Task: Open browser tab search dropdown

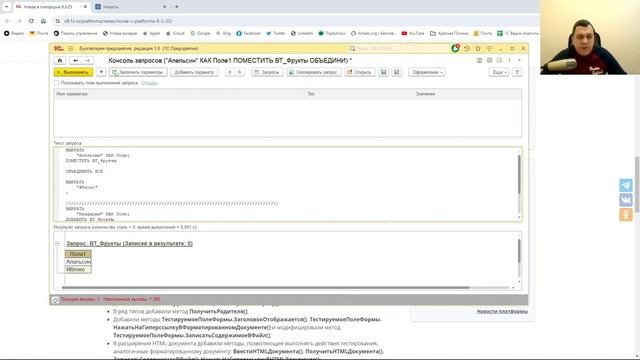Action: click(6, 7)
